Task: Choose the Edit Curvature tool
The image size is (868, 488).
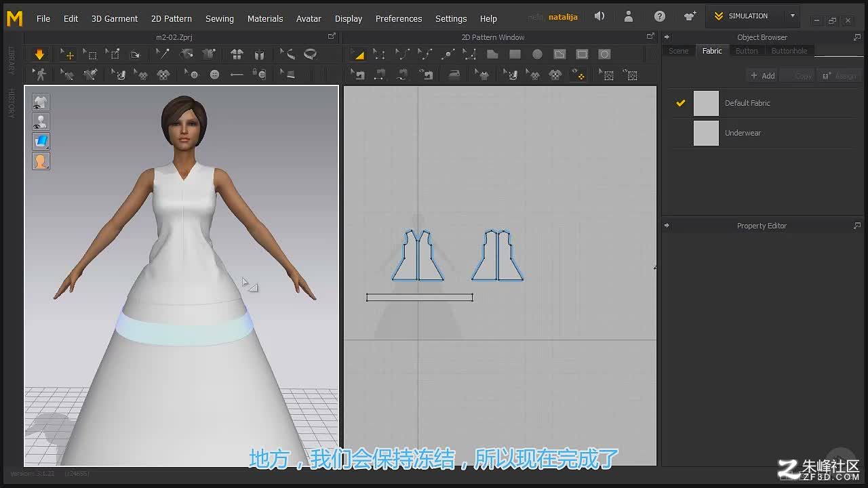Action: pos(402,54)
